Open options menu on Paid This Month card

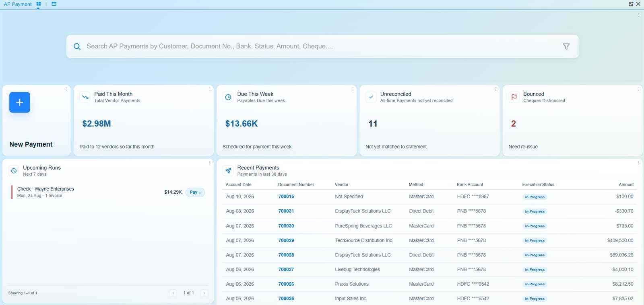pos(210,89)
